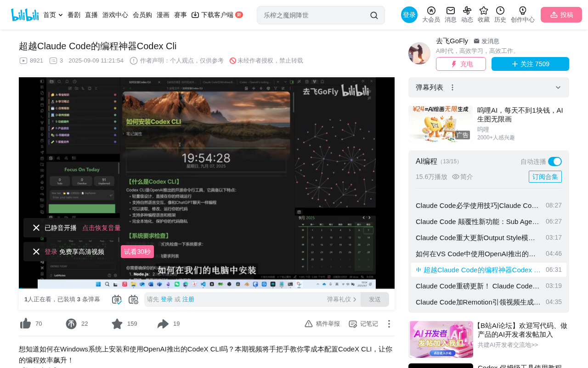This screenshot has width=588, height=368.
Task: Click 发送 danmaku send button
Action: 375,299
